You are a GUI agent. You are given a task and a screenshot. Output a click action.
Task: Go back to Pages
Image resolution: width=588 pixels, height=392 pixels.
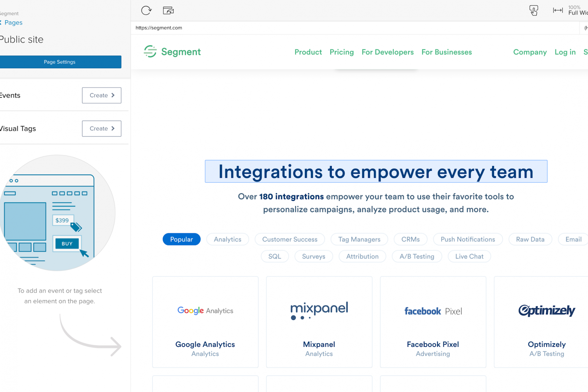click(x=12, y=23)
